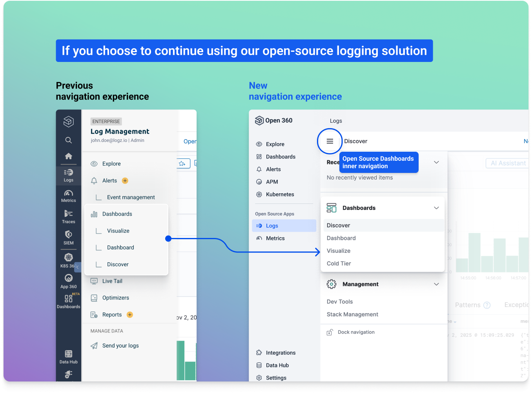Image resolution: width=532 pixels, height=394 pixels.
Task: Collapse the sidebar with the small arrow tab
Action: [x=78, y=267]
